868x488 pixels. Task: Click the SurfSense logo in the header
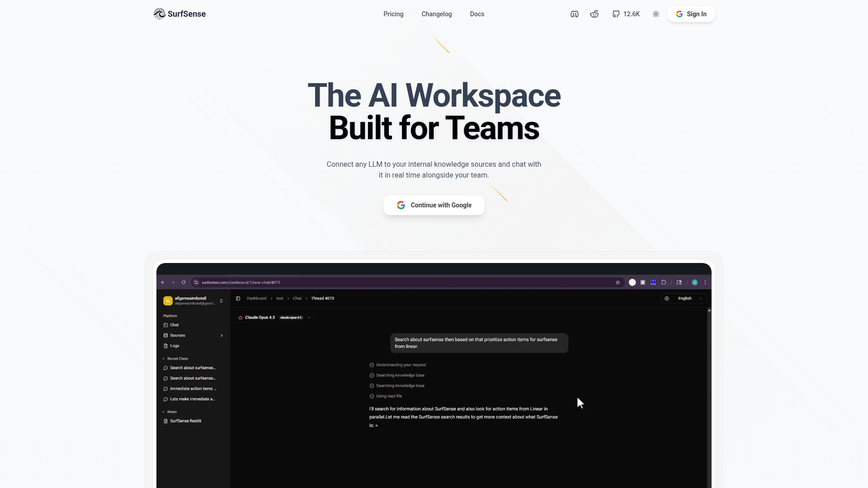click(179, 14)
